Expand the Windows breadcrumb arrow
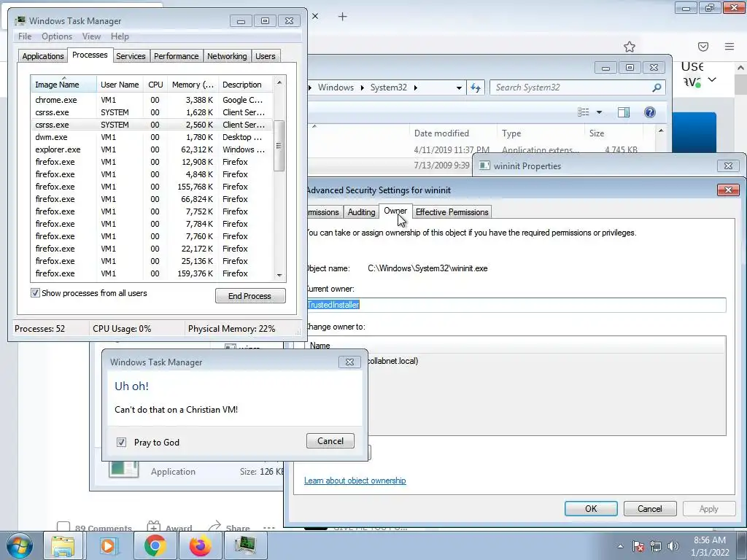 [362, 87]
